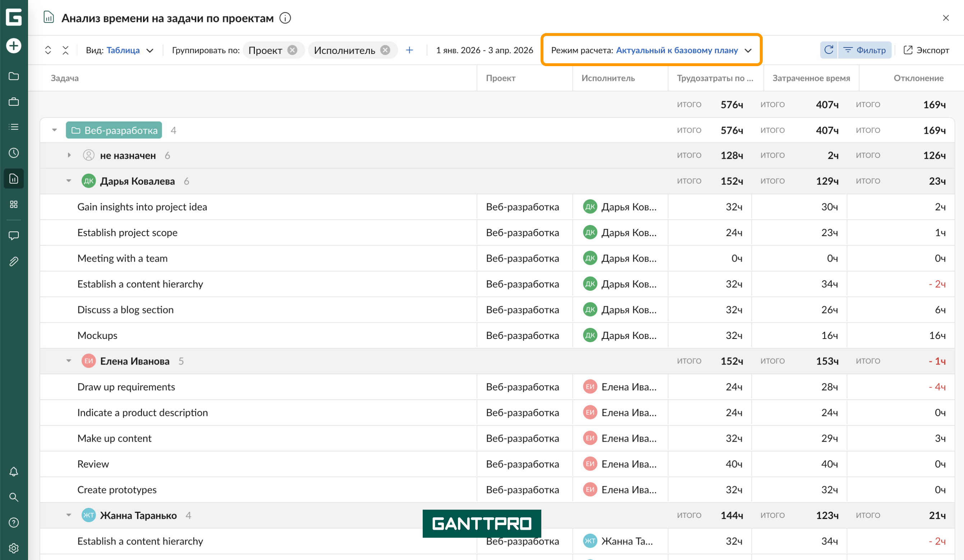Open the attachments paperclip icon
The height and width of the screenshot is (560, 964).
14,262
